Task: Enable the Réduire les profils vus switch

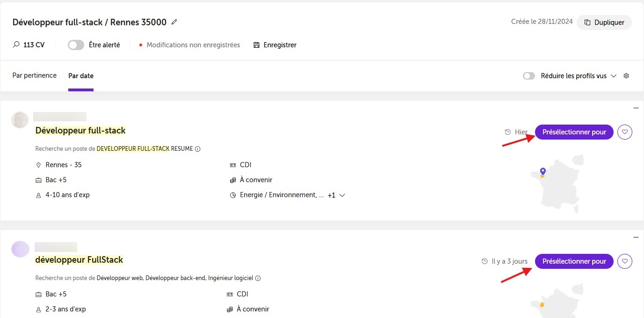Action: click(x=529, y=76)
